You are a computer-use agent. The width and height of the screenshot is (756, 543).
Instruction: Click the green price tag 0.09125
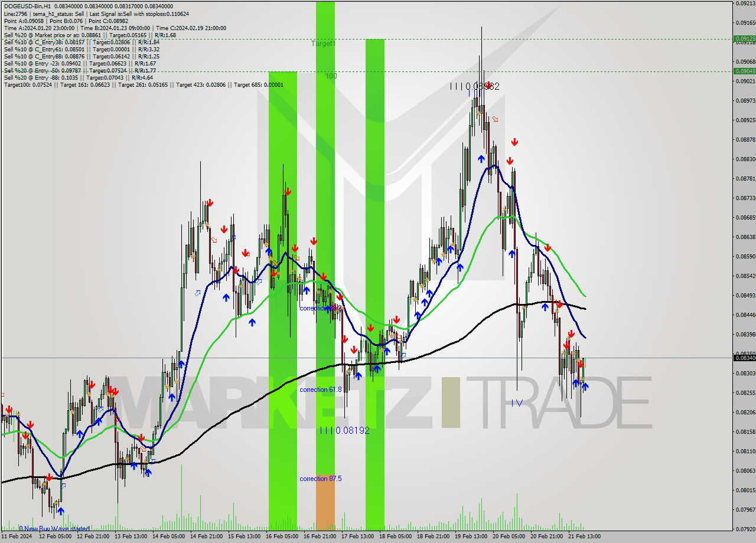(x=744, y=39)
